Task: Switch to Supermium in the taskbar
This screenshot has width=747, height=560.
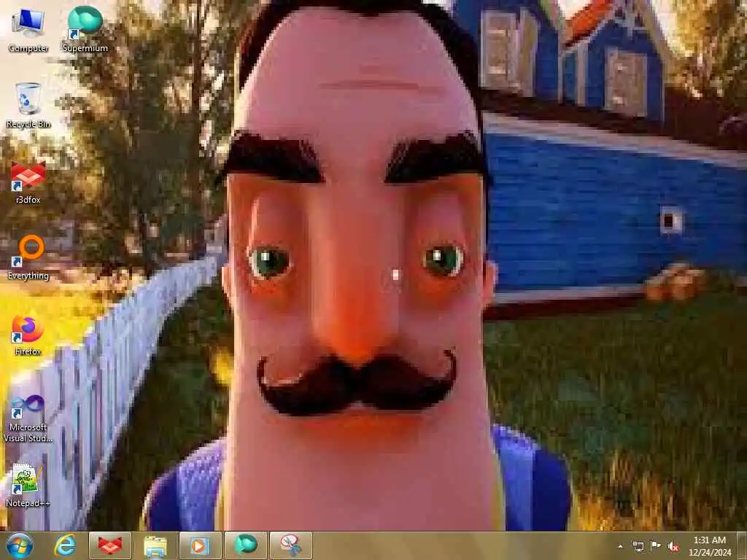Action: coord(245,545)
